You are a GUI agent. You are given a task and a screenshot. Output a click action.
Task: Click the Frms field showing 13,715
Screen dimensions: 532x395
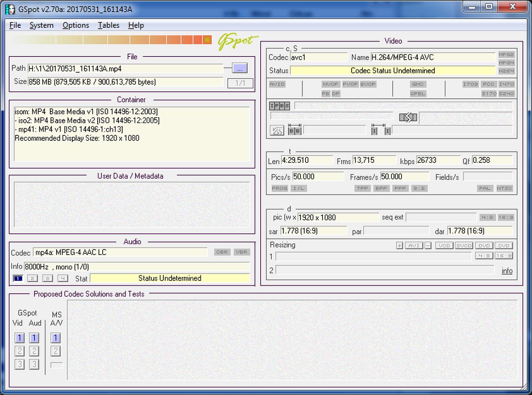click(374, 160)
